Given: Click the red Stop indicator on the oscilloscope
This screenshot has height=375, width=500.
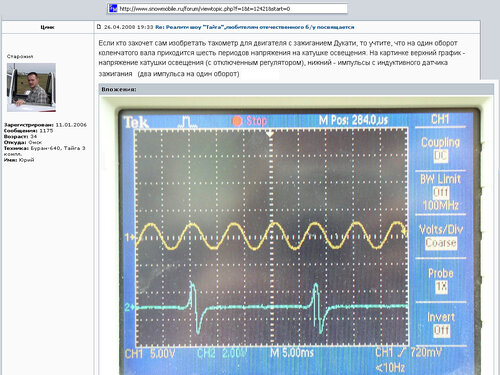Looking at the screenshot, I should (250, 121).
